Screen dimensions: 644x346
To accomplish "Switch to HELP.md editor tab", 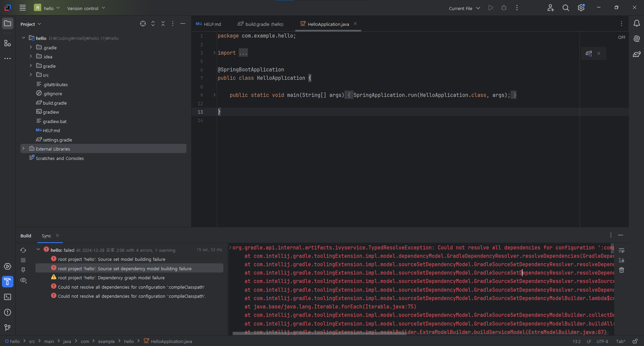I will (x=209, y=24).
